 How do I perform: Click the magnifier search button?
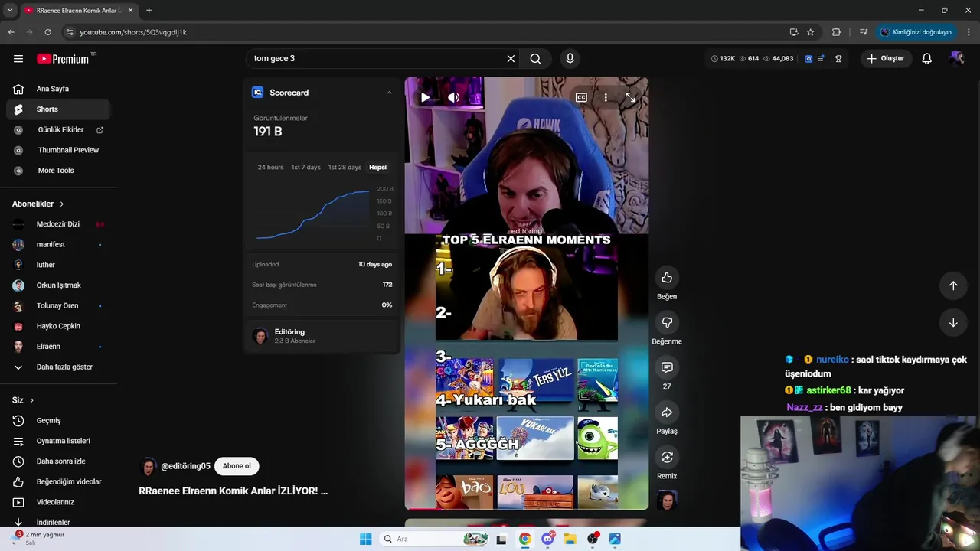click(535, 59)
